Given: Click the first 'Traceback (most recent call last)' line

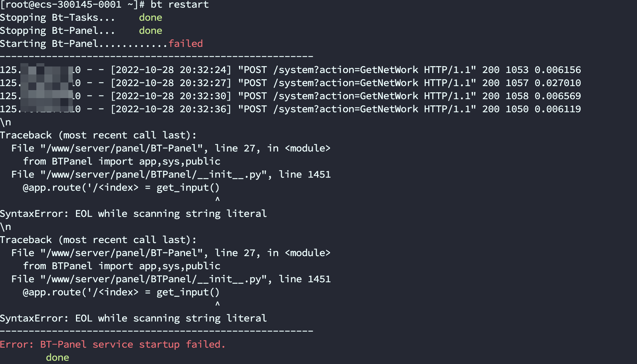Looking at the screenshot, I should point(98,135).
